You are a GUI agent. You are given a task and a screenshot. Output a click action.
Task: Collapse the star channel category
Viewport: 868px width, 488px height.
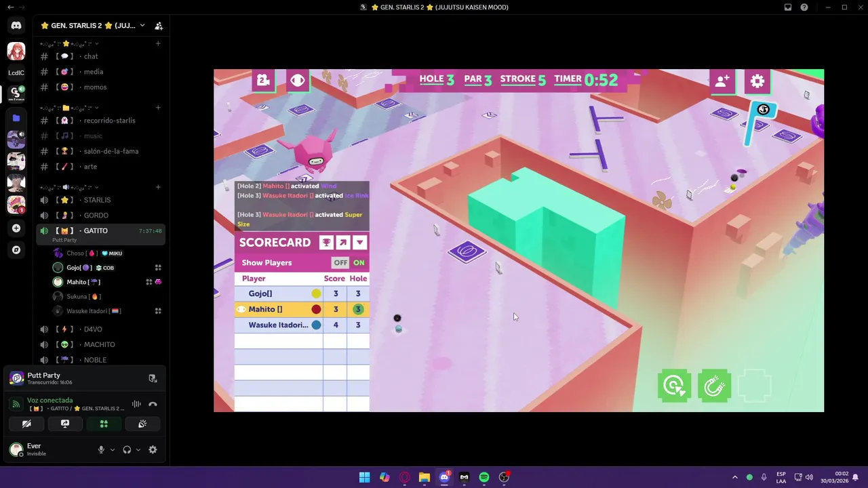click(x=69, y=43)
